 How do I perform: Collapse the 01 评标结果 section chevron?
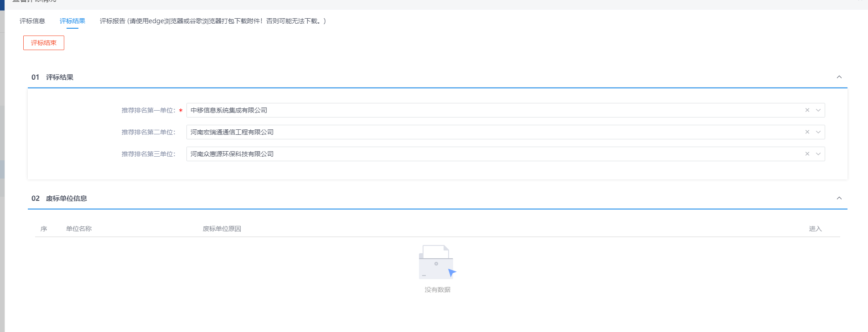839,77
